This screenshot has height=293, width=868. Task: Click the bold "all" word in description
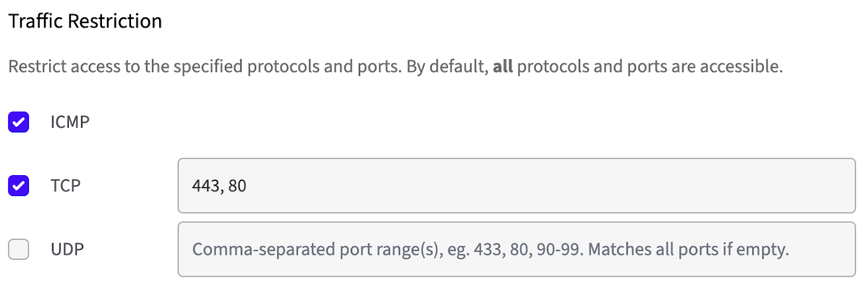[503, 69]
